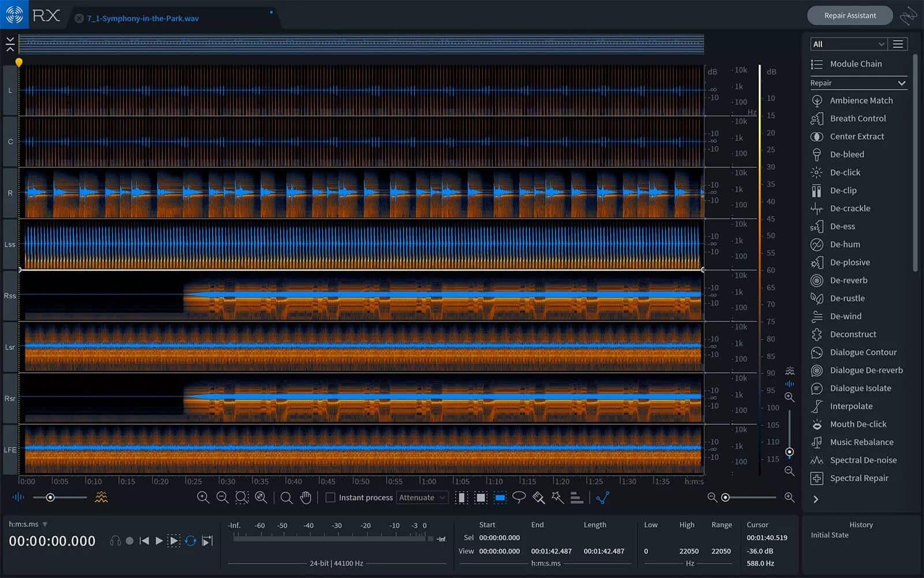The image size is (924, 578).
Task: Open the module list view options menu
Action: (898, 44)
